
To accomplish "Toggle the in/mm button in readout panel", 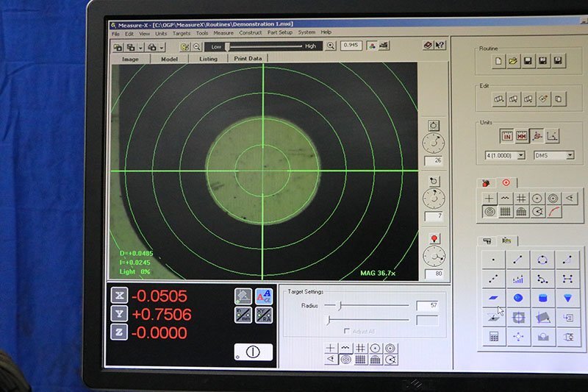I will point(243,315).
